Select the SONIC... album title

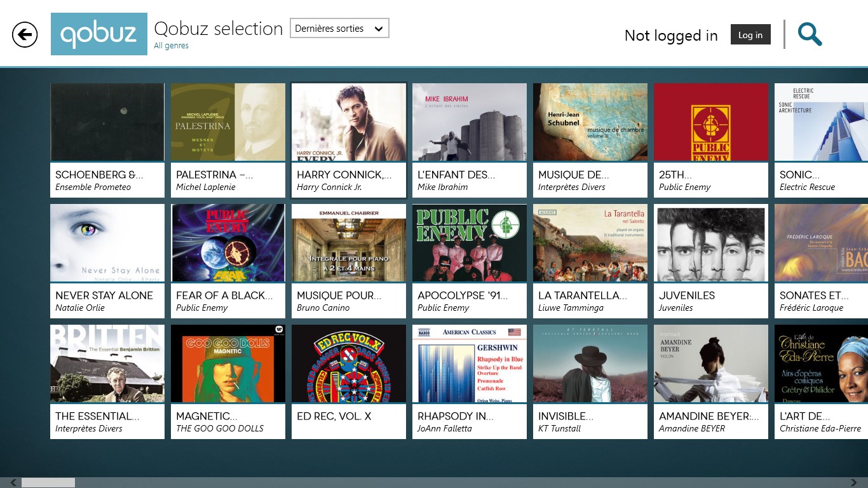tap(799, 175)
